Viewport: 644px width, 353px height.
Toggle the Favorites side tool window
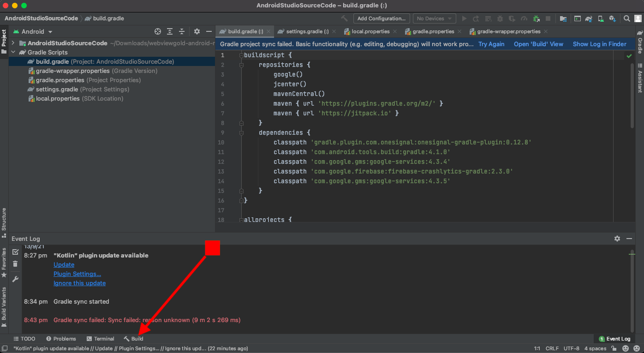pos(4,262)
